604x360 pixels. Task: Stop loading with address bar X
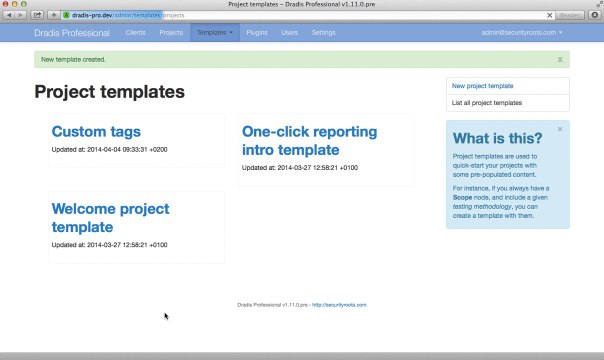tap(549, 15)
